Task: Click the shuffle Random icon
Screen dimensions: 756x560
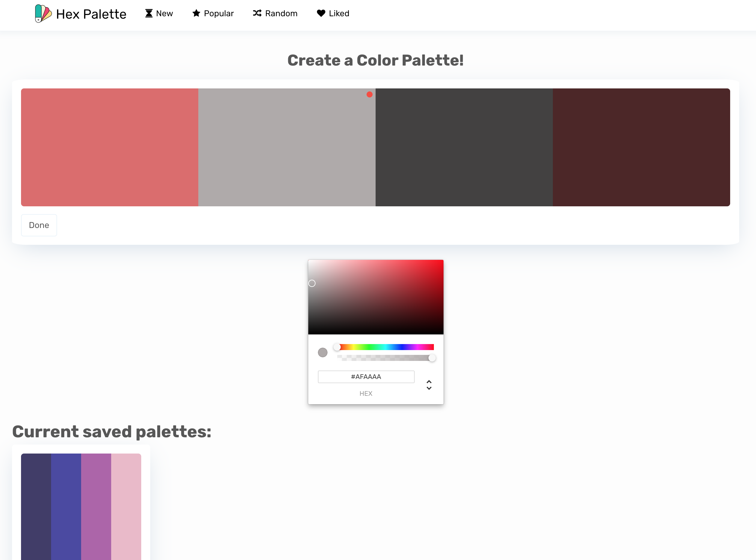Action: (x=257, y=13)
